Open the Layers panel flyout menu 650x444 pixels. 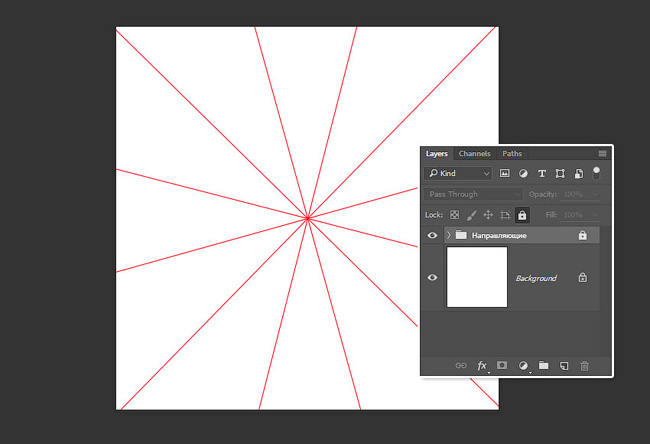coord(602,153)
